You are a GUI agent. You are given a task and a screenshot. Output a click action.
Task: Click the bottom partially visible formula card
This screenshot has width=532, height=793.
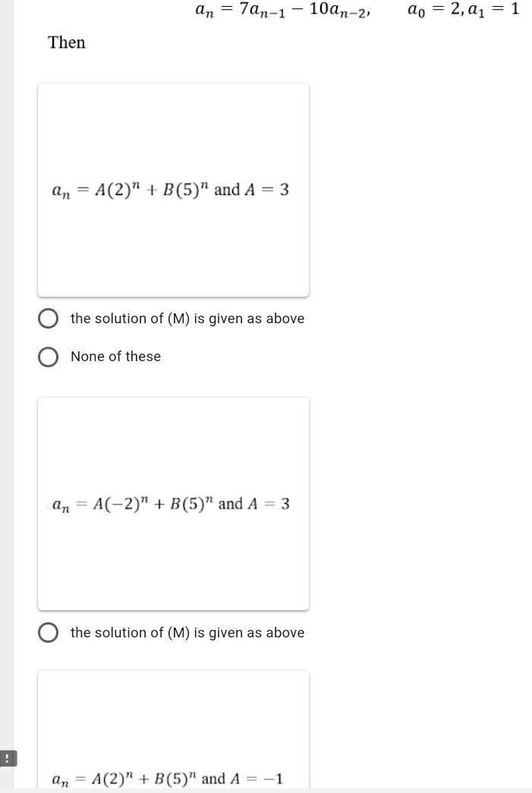[173, 728]
